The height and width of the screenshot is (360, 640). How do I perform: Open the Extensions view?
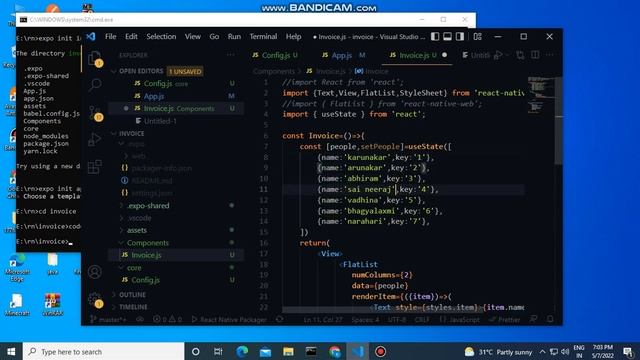(95, 167)
